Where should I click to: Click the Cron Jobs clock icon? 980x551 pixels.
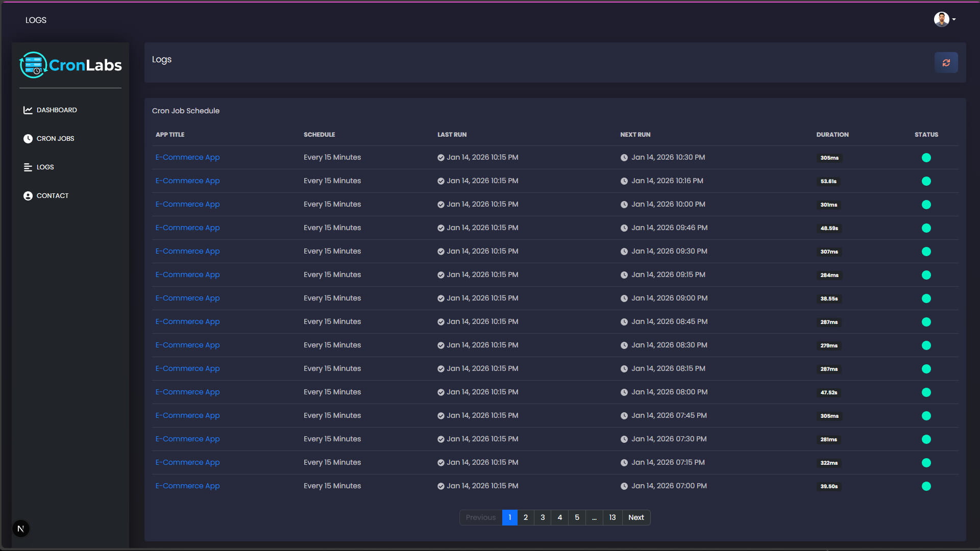click(x=28, y=139)
